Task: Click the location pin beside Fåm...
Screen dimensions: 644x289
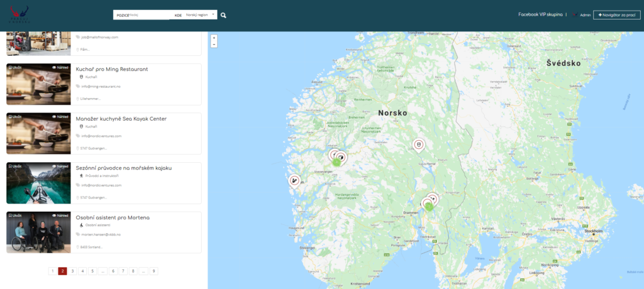Action: [x=77, y=49]
